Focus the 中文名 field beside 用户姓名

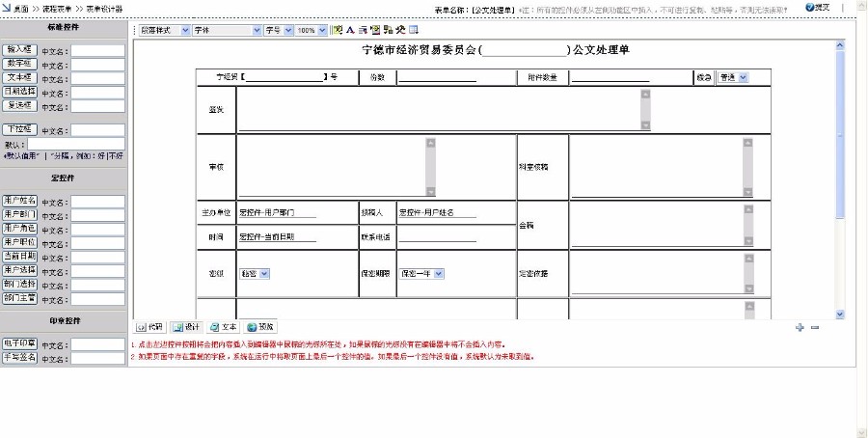[98, 202]
